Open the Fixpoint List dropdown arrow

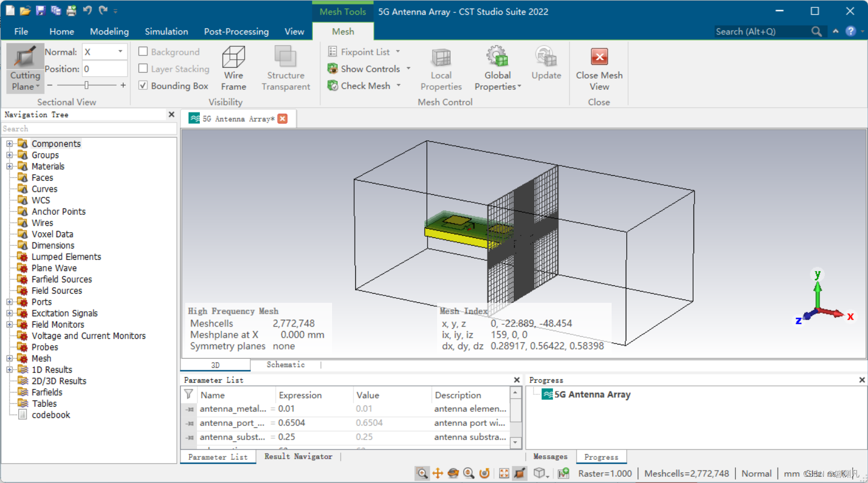pos(398,51)
